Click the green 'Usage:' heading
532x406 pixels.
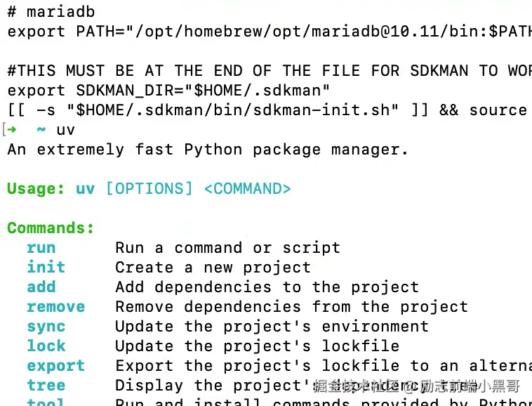click(36, 189)
